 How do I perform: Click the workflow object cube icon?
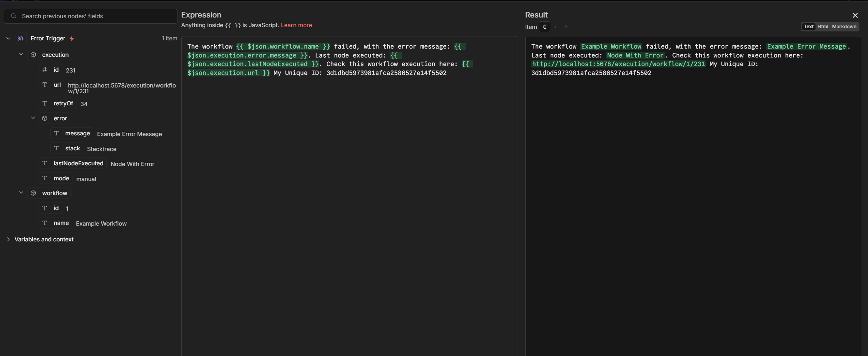point(33,193)
